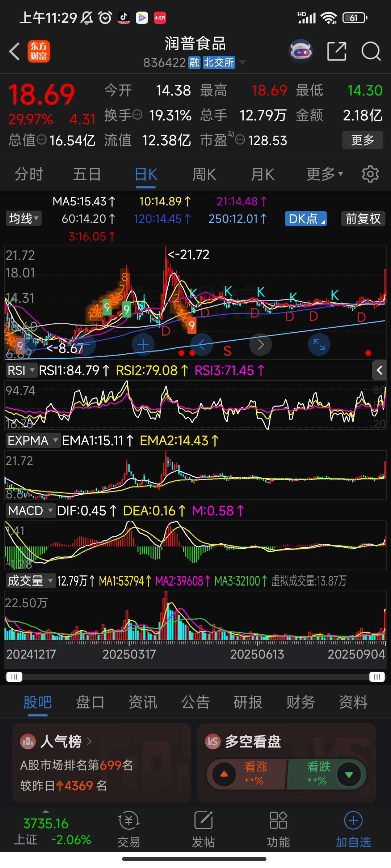391x868 pixels.
Task: Open 资料 tab
Action: pos(353,702)
